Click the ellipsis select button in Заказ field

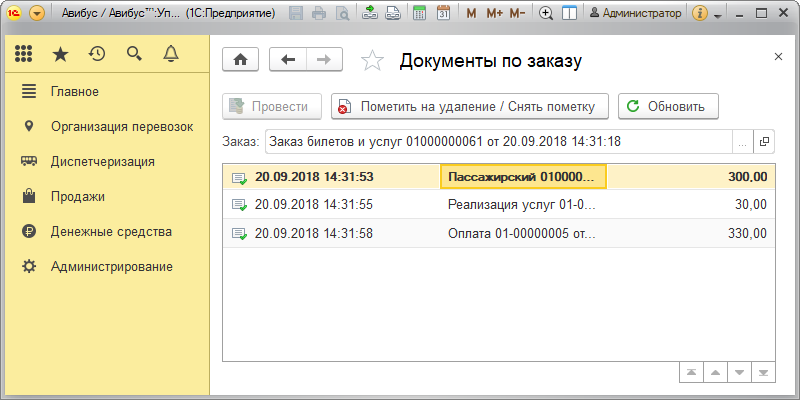[741, 142]
